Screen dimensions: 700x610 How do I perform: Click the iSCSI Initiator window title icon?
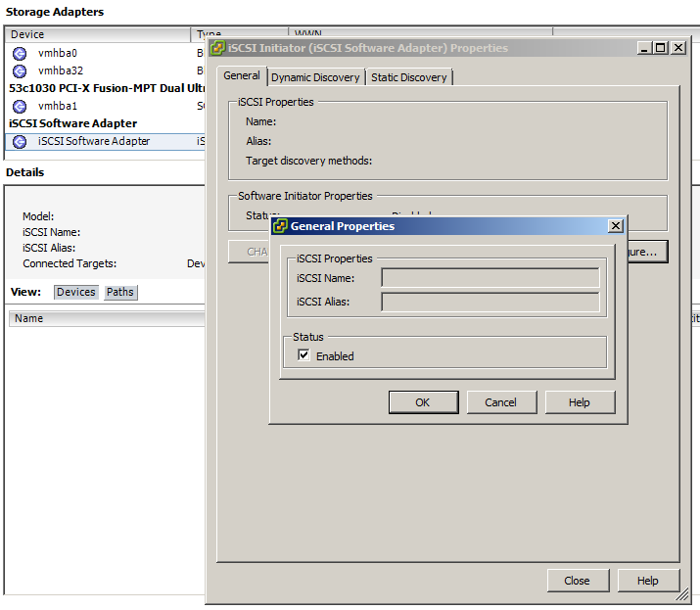217,48
